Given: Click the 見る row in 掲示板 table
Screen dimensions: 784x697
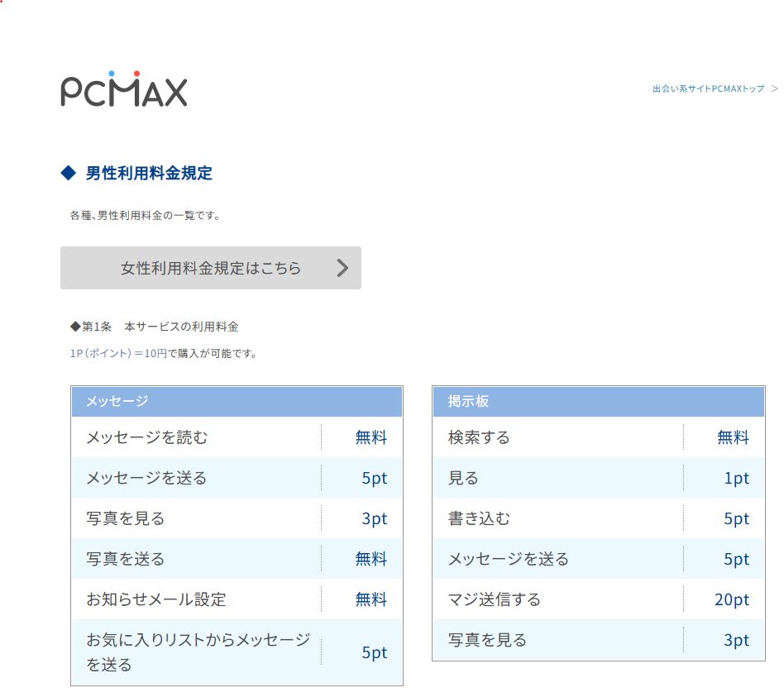Looking at the screenshot, I should 463,478.
